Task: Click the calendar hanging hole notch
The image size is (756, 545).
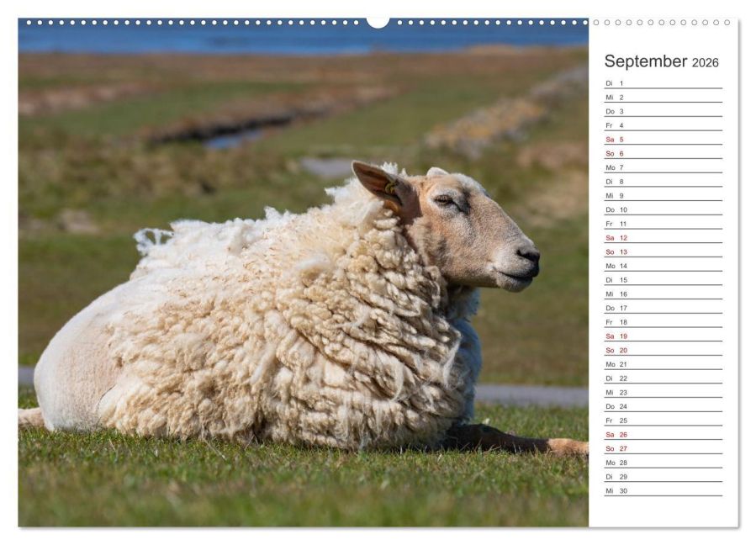Action: tap(378, 22)
